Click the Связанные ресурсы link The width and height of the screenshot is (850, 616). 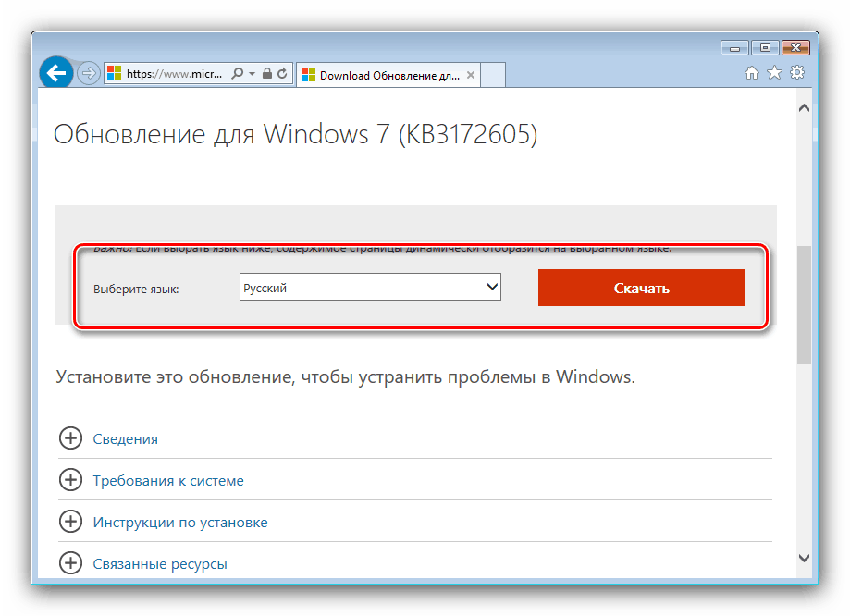pyautogui.click(x=160, y=564)
